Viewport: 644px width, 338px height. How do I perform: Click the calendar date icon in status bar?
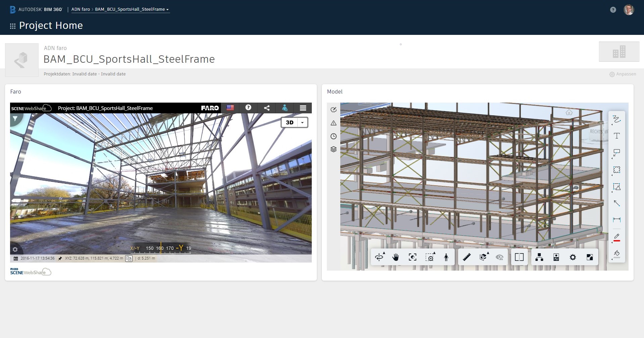click(x=15, y=259)
